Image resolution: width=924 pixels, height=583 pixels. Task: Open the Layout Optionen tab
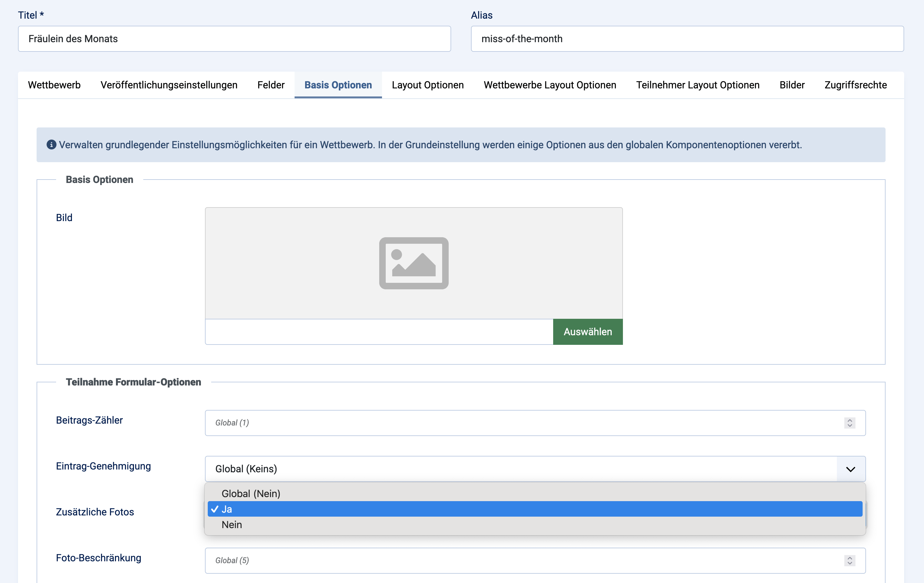(x=428, y=85)
